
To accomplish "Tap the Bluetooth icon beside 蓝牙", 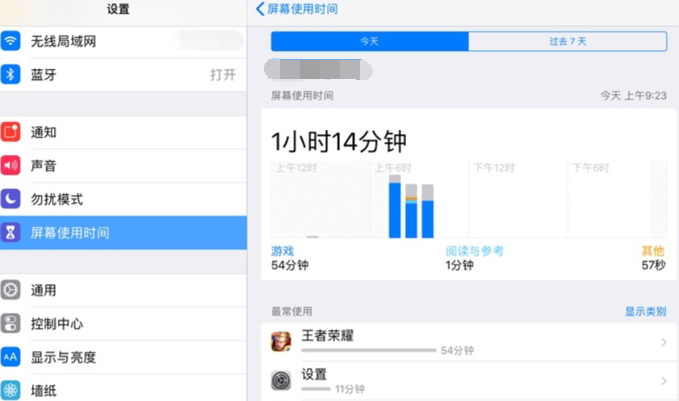I will (x=10, y=74).
